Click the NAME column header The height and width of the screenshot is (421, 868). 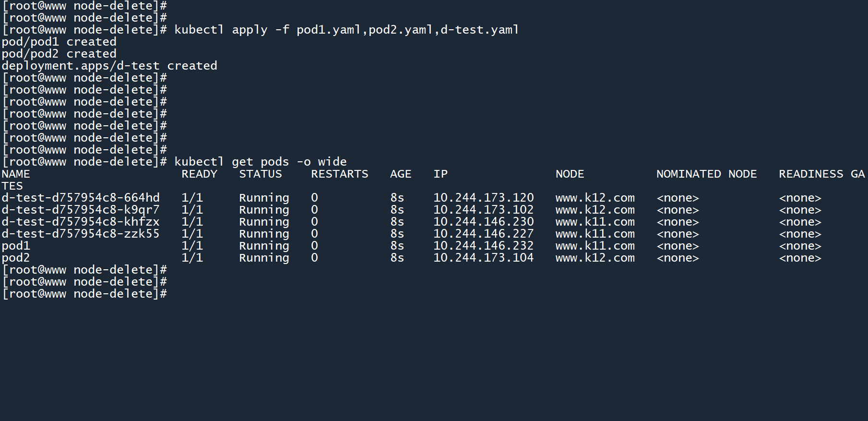coord(16,174)
